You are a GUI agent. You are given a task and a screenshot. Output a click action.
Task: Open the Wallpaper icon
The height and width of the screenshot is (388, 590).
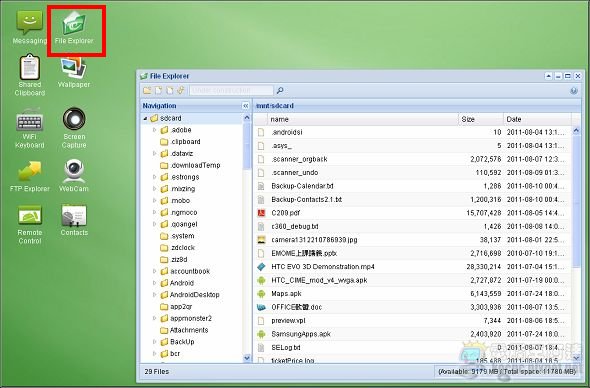74,72
